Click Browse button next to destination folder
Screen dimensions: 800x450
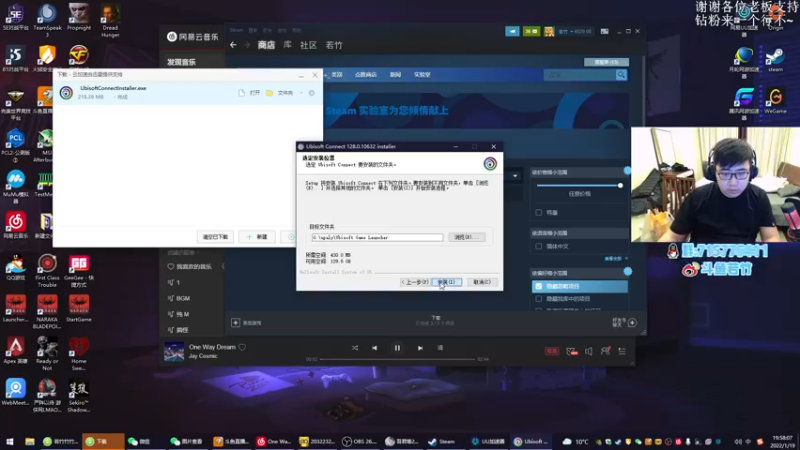(466, 237)
